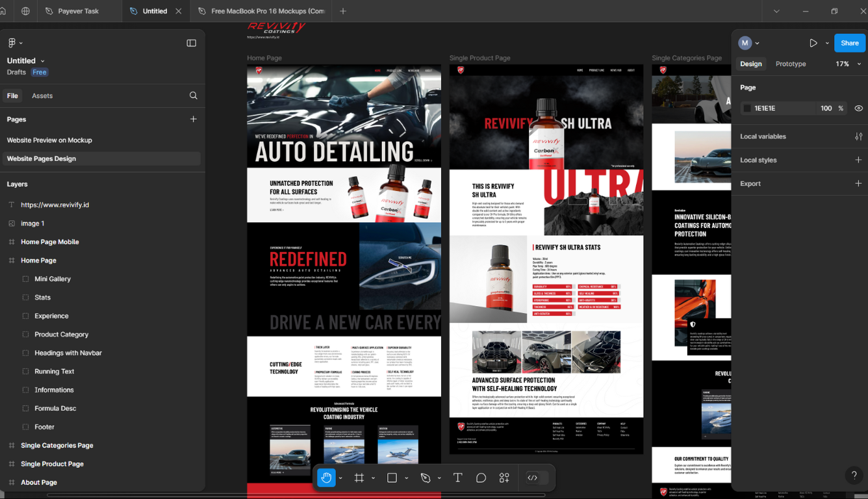Select the Frame tool
The image size is (868, 499).
point(359,478)
